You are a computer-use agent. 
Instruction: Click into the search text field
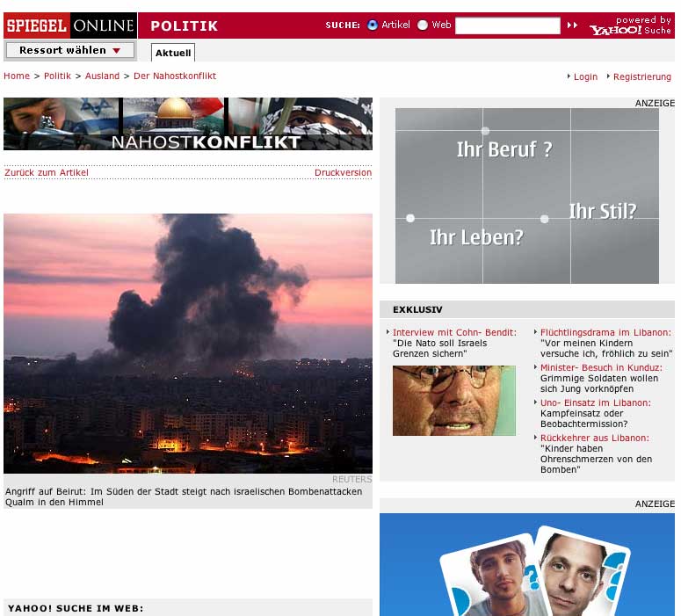507,25
